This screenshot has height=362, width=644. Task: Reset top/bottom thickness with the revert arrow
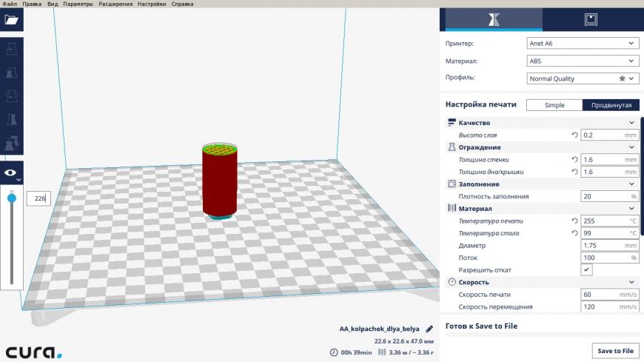click(x=574, y=172)
